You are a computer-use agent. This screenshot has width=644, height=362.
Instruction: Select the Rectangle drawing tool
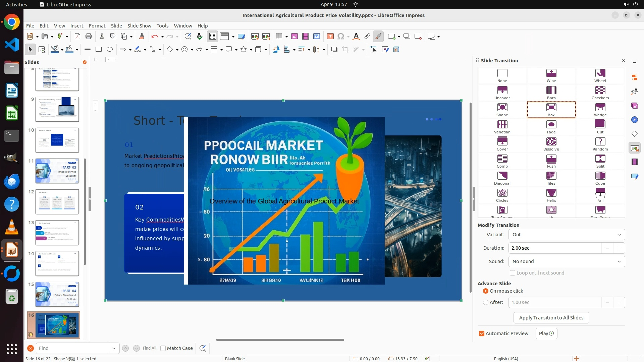point(99,50)
